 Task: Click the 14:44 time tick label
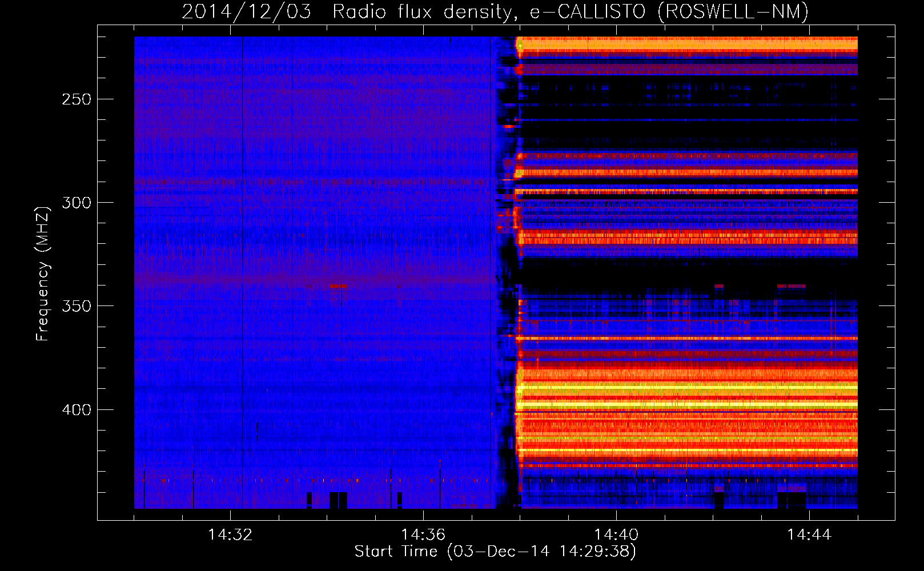click(x=809, y=534)
